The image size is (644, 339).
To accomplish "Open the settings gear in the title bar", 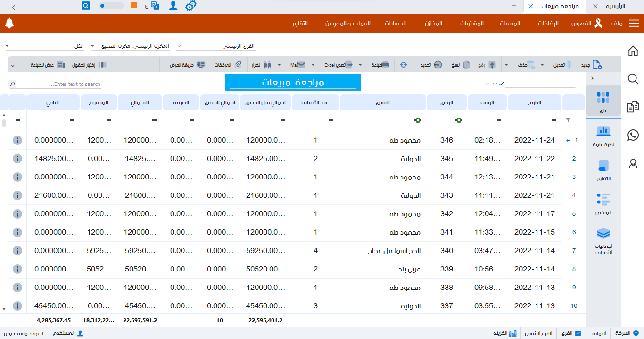I will click(x=190, y=6).
